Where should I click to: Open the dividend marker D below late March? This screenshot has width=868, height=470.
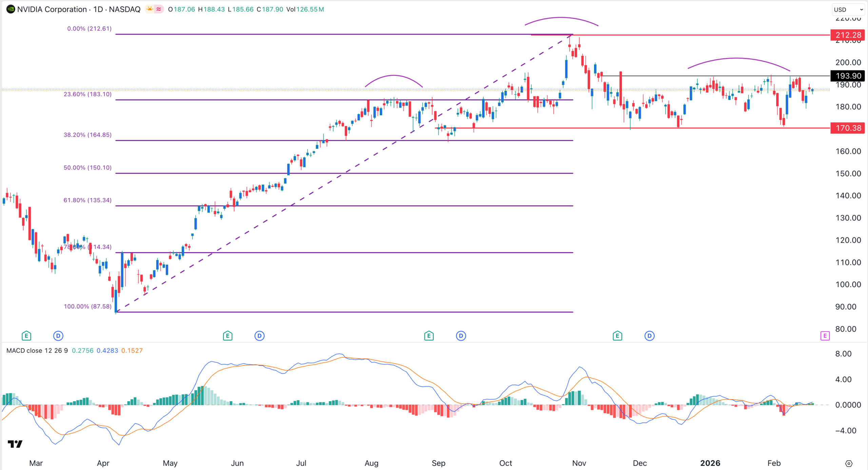pyautogui.click(x=58, y=336)
